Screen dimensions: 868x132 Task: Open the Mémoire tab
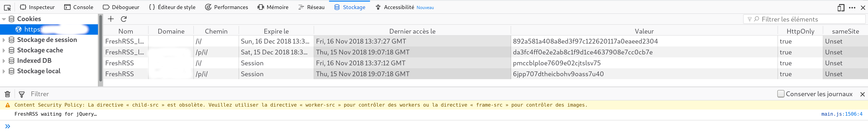[273, 7]
